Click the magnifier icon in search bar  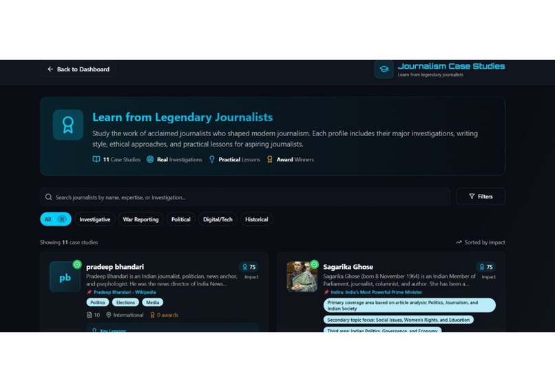point(48,197)
